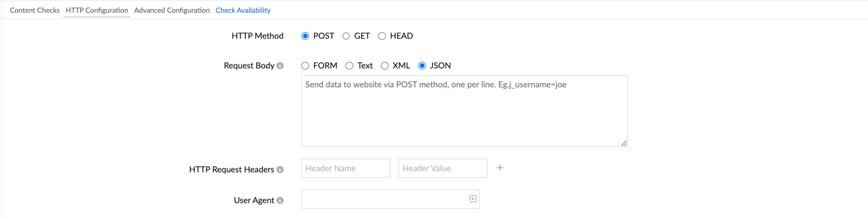This screenshot has height=219, width=868.
Task: Click the info icon beside User Agent
Action: tap(280, 200)
